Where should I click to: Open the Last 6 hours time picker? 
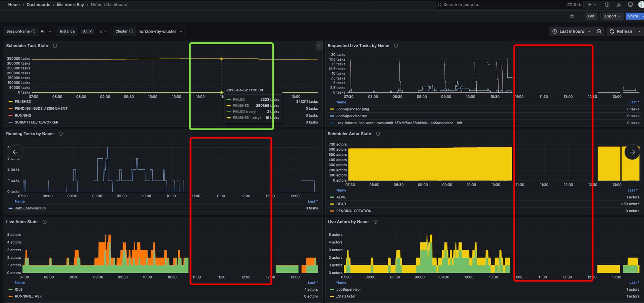[572, 31]
